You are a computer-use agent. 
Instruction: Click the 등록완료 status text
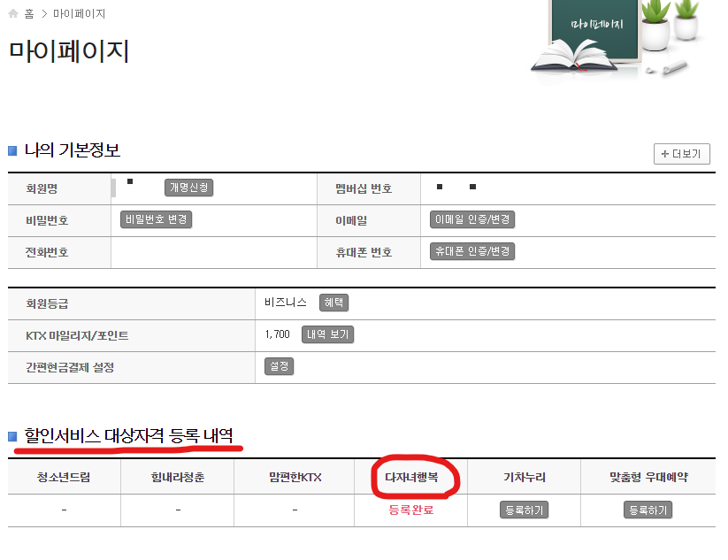(411, 510)
